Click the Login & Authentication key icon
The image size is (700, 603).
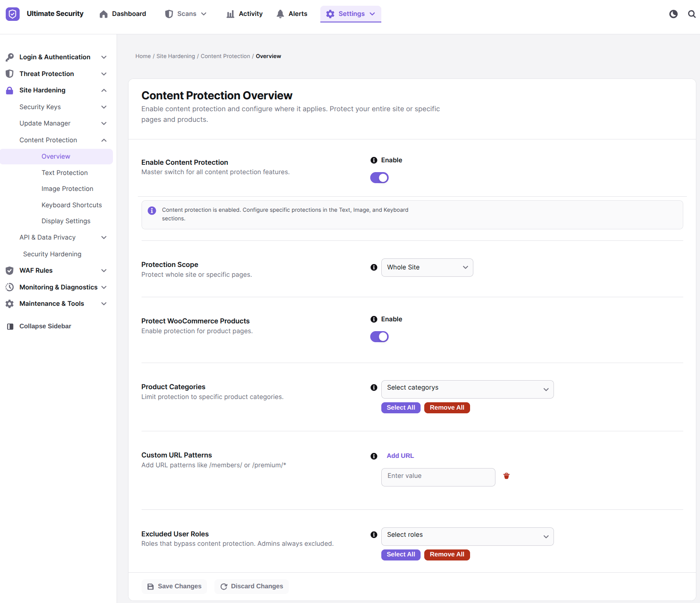click(x=10, y=57)
